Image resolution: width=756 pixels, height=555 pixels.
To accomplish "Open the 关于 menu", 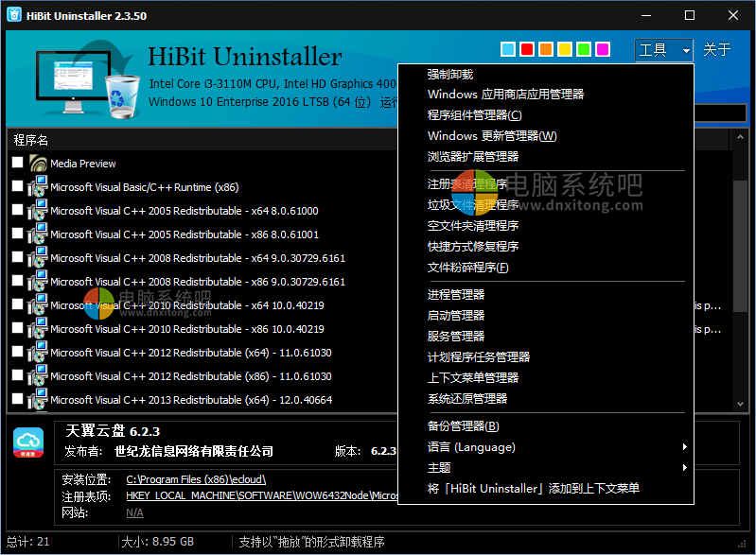I will (717, 49).
